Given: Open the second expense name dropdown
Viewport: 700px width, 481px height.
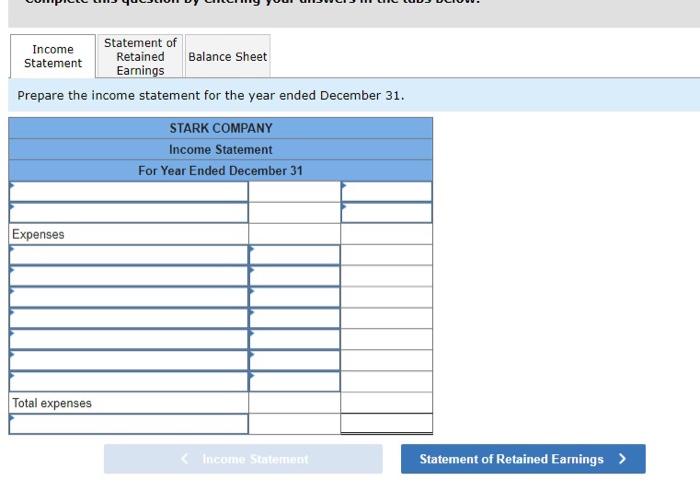Looking at the screenshot, I should click(129, 276).
